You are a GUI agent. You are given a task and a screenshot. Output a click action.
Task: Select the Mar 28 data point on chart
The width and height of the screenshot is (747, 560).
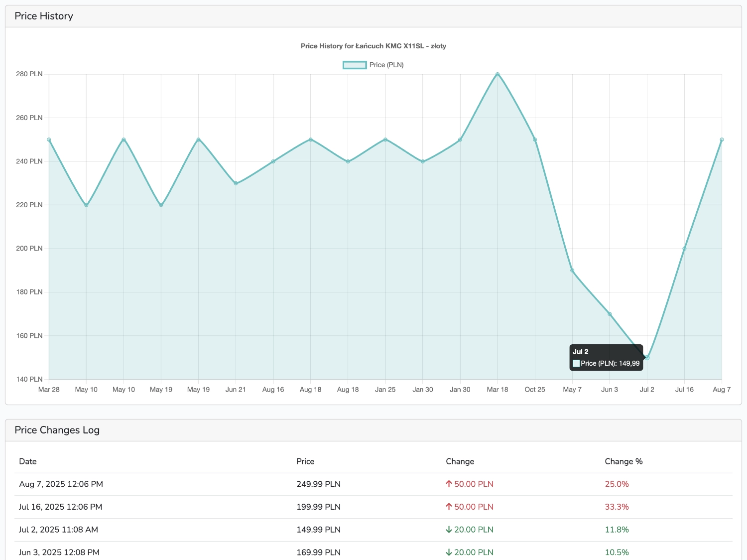pyautogui.click(x=49, y=140)
